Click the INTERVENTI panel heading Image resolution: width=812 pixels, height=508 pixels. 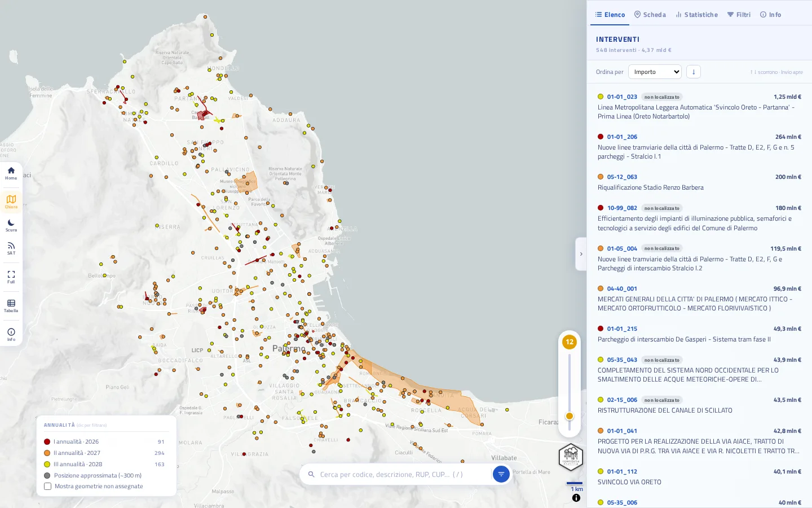pyautogui.click(x=617, y=40)
